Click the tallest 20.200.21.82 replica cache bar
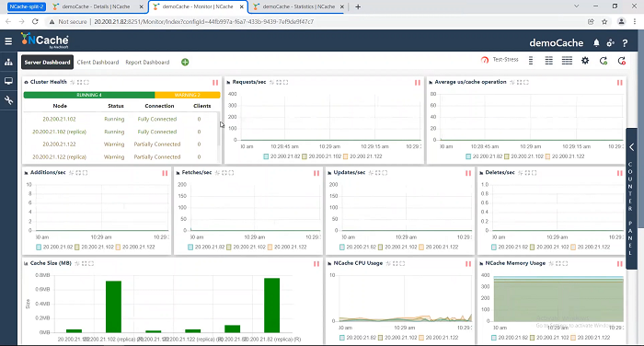The height and width of the screenshot is (346, 644). tap(272, 306)
